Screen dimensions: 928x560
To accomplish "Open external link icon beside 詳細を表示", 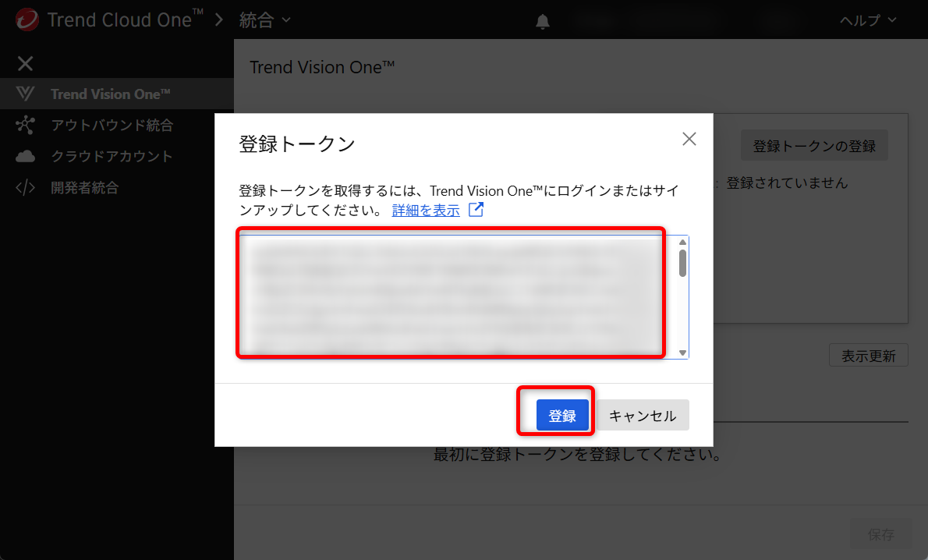I will [476, 210].
